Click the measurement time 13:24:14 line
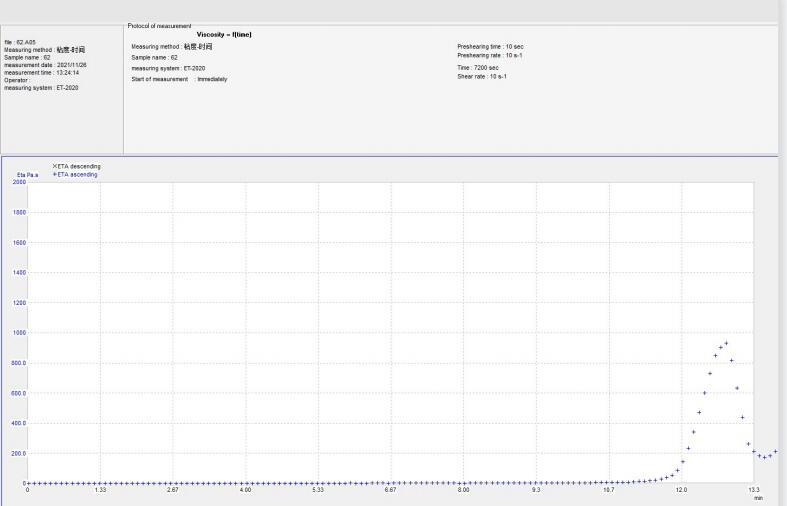Image resolution: width=787 pixels, height=506 pixels. click(41, 72)
